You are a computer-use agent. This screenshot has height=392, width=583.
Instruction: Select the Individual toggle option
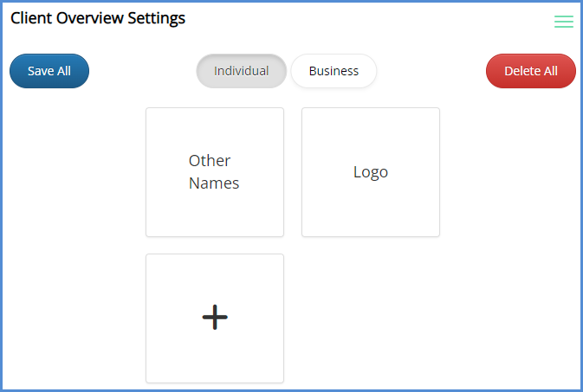(241, 71)
